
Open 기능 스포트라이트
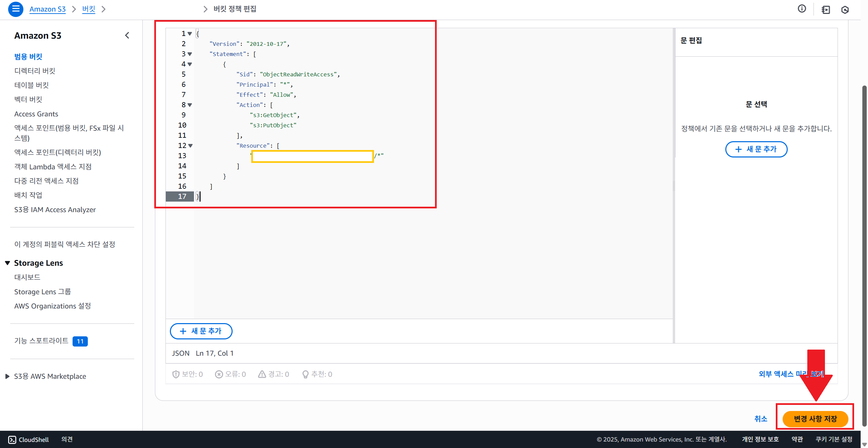pos(41,341)
